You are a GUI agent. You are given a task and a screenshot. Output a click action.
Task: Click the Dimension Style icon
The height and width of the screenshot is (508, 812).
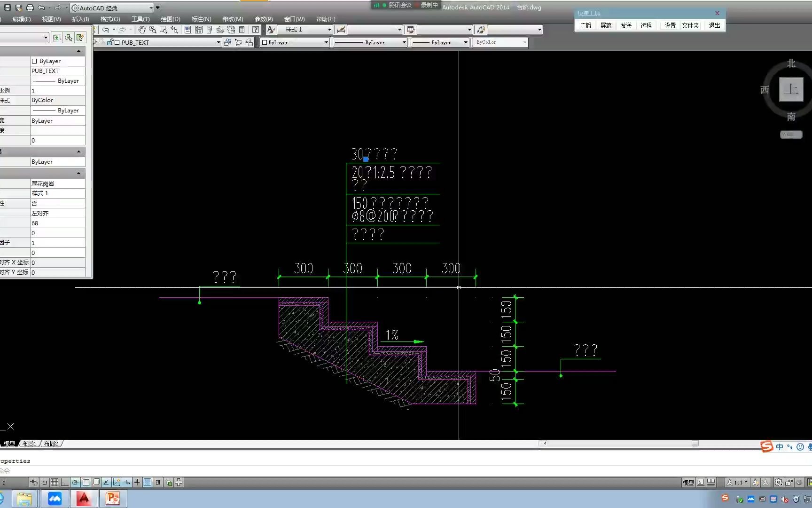[341, 30]
